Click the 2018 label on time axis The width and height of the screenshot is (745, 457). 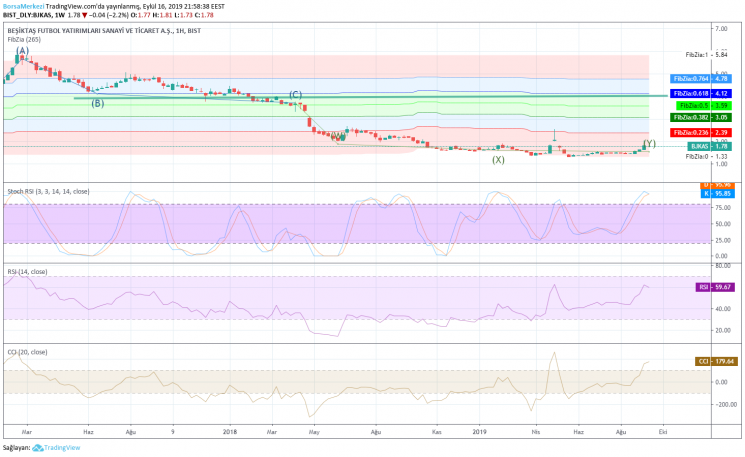230,432
